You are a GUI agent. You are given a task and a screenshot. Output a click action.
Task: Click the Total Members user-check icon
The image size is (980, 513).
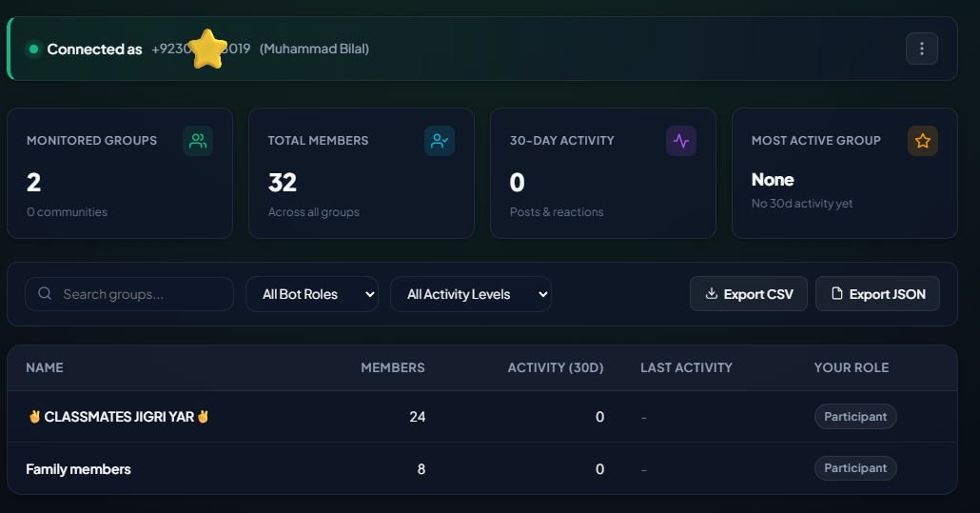coord(440,141)
